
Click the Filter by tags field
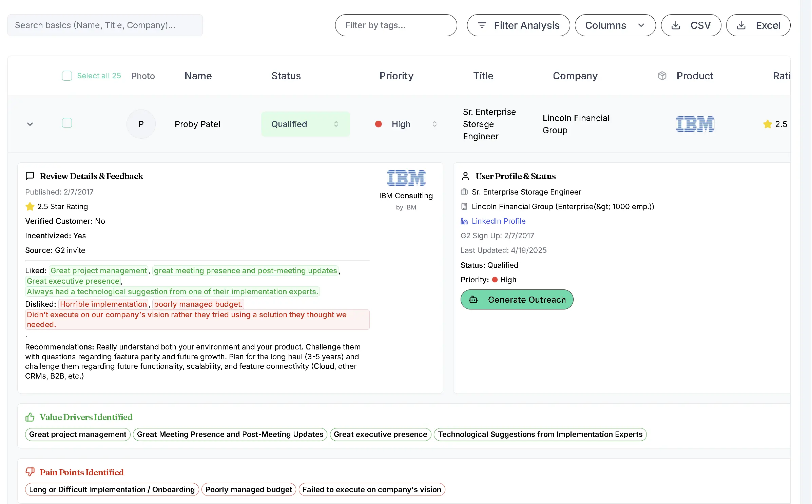tap(395, 25)
